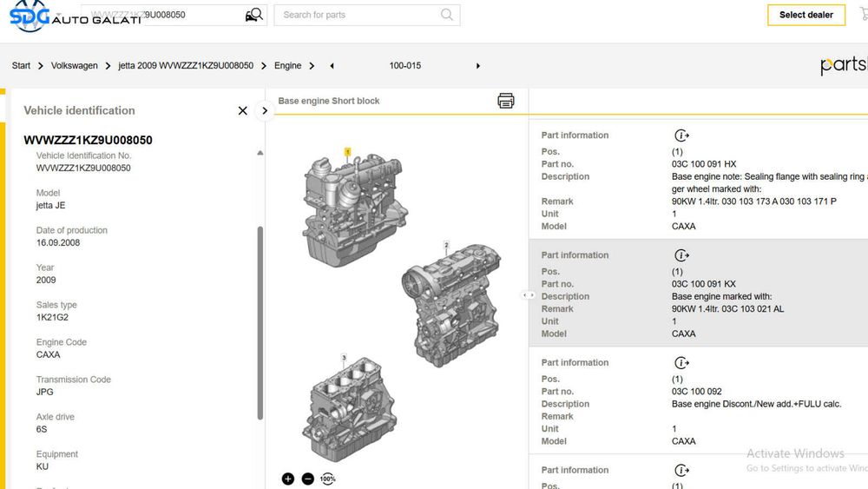
Task: Click production date 16.09.2008
Action: click(58, 242)
